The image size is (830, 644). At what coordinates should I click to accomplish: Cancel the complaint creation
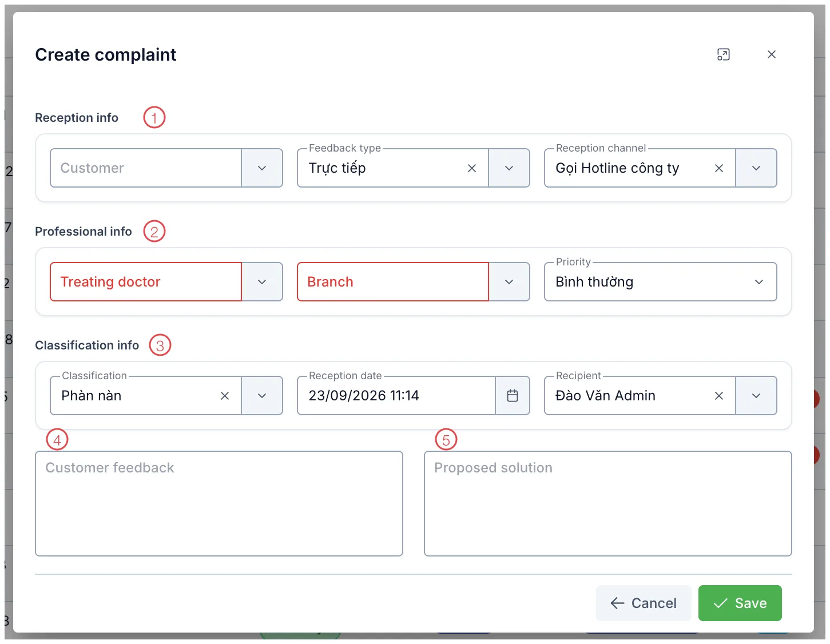click(644, 603)
